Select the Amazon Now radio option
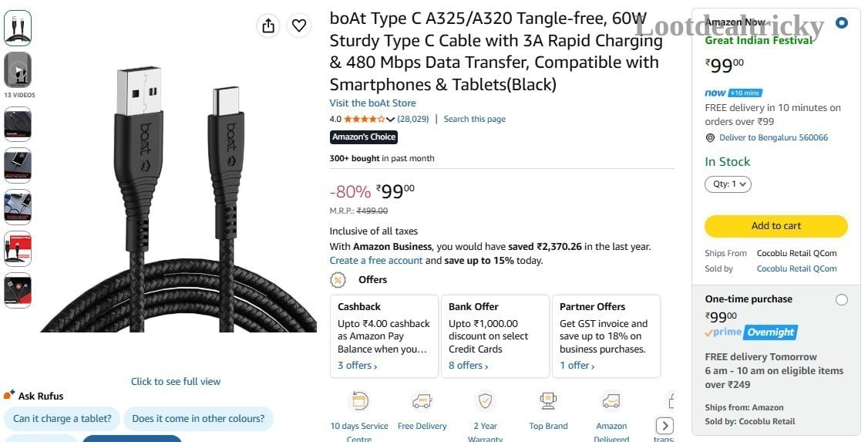 click(x=842, y=23)
